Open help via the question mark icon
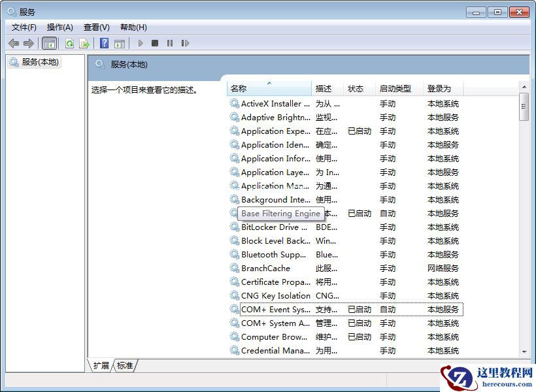Viewport: 536px width, 392px height. click(x=104, y=43)
